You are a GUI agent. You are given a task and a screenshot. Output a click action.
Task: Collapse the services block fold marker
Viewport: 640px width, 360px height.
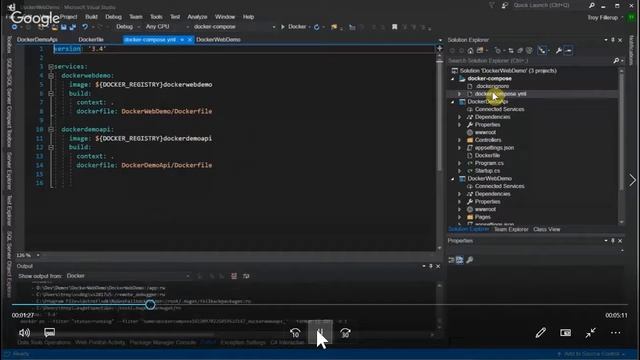[51, 67]
